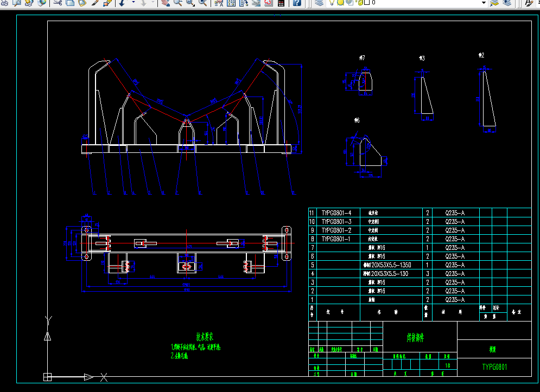Select the Match Properties brush tool
This screenshot has width=540, height=392.
click(x=95, y=3)
